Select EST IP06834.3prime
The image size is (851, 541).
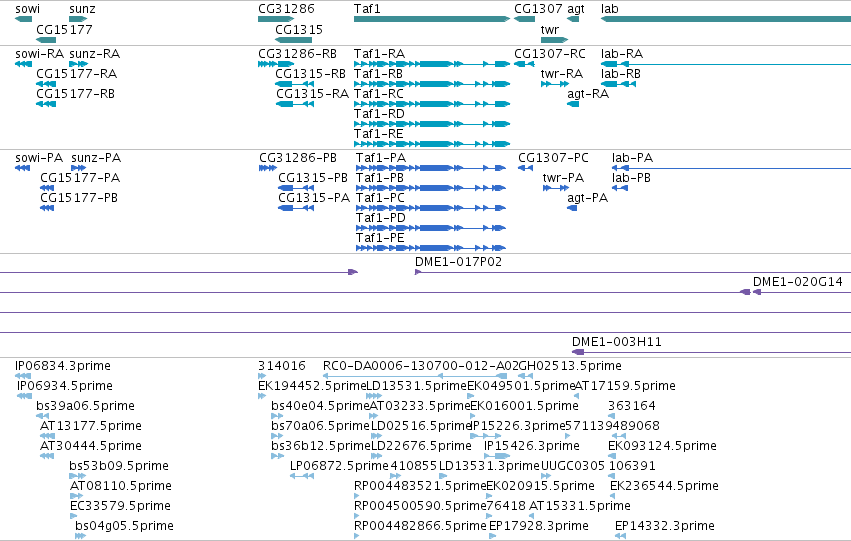[x=63, y=366]
